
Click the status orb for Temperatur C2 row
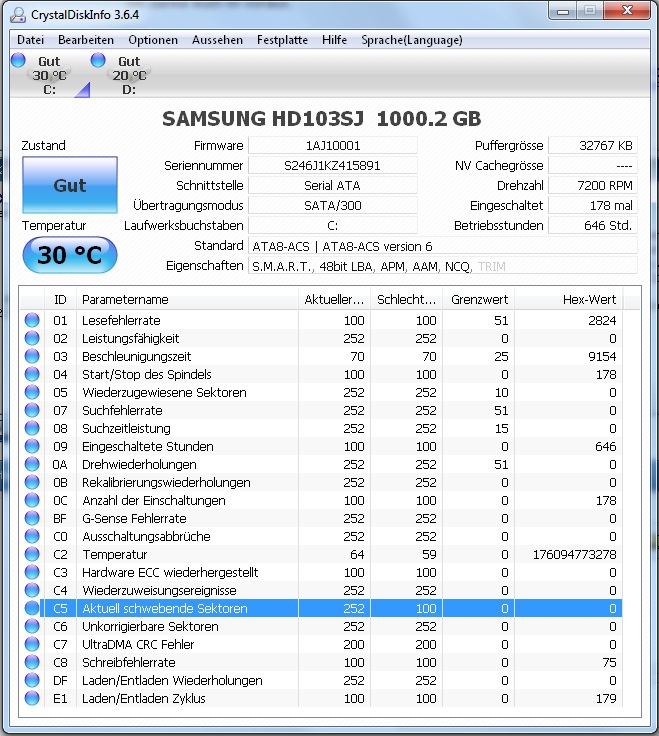point(32,554)
